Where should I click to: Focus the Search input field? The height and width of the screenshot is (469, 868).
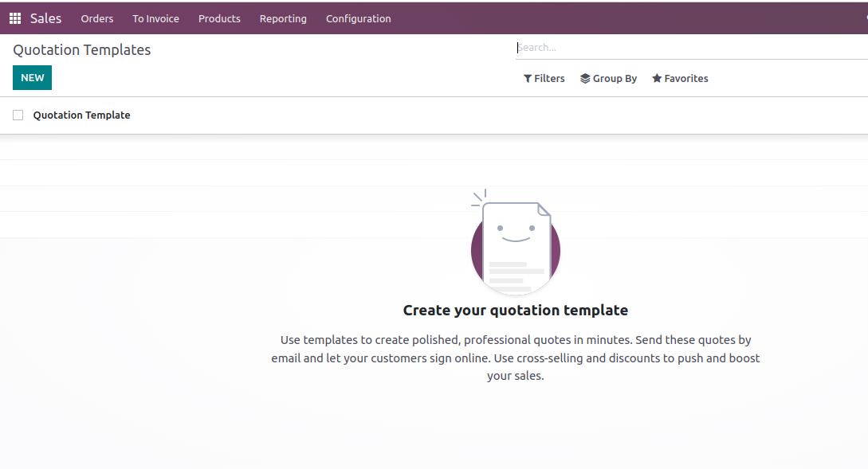685,48
